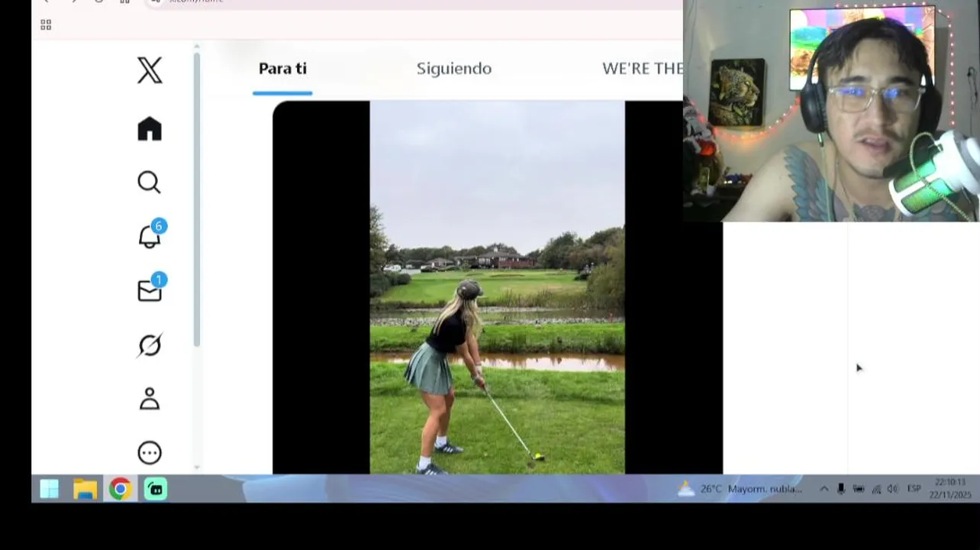The width and height of the screenshot is (980, 550).
Task: Open weather widget showing 26°C
Action: pos(740,489)
